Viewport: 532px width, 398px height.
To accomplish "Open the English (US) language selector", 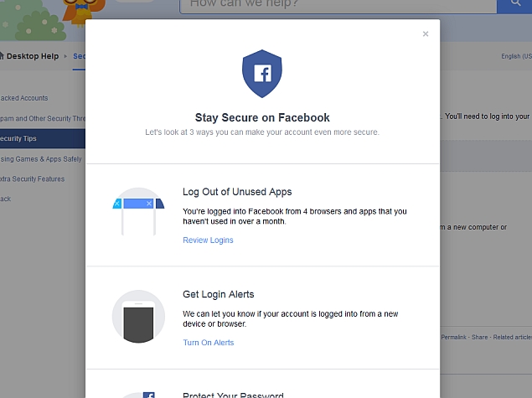I will click(x=516, y=56).
